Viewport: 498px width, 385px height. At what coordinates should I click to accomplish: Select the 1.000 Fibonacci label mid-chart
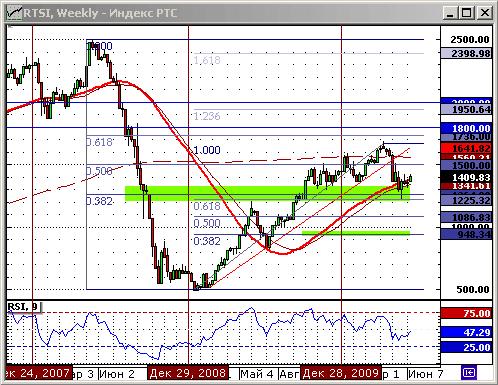click(207, 150)
